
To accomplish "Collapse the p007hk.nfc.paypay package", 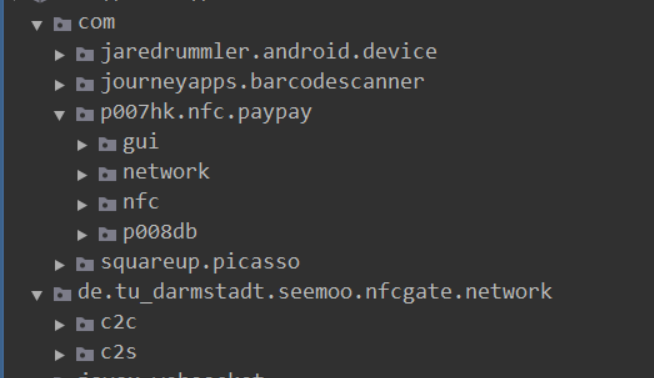I will click(x=60, y=115).
